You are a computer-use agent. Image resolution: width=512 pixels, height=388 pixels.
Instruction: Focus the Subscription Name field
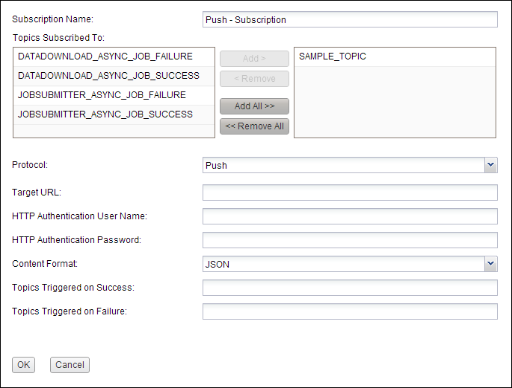pos(350,20)
